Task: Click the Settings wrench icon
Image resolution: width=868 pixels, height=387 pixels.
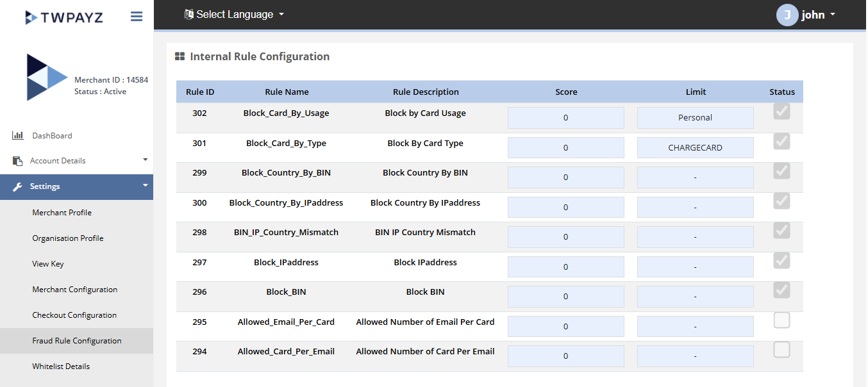Action: point(17,186)
